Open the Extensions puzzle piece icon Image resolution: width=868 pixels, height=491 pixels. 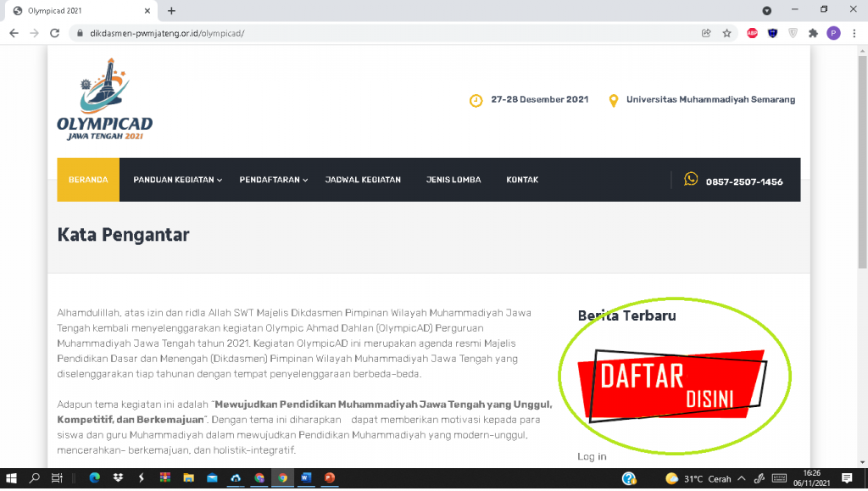coord(813,33)
